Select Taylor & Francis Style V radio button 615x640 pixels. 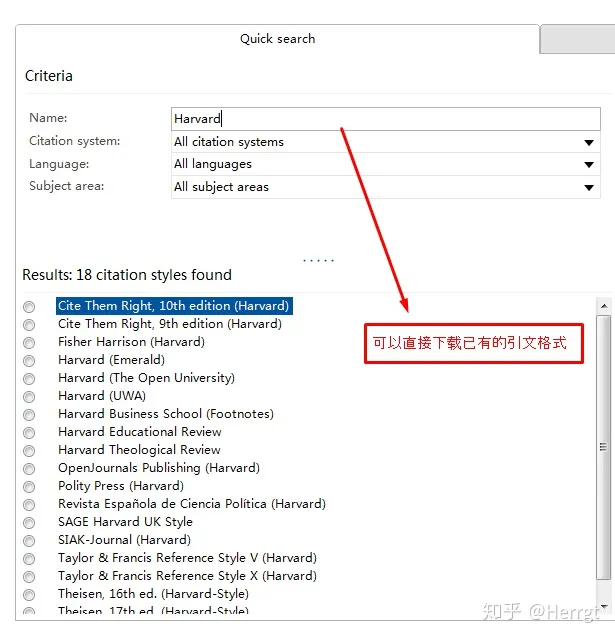(x=29, y=558)
